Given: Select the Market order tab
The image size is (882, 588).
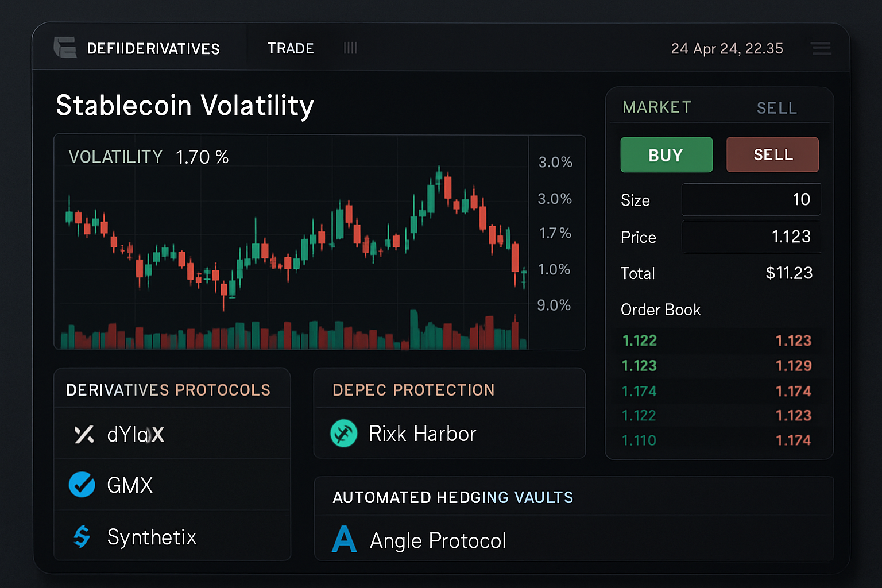Looking at the screenshot, I should click(x=657, y=107).
